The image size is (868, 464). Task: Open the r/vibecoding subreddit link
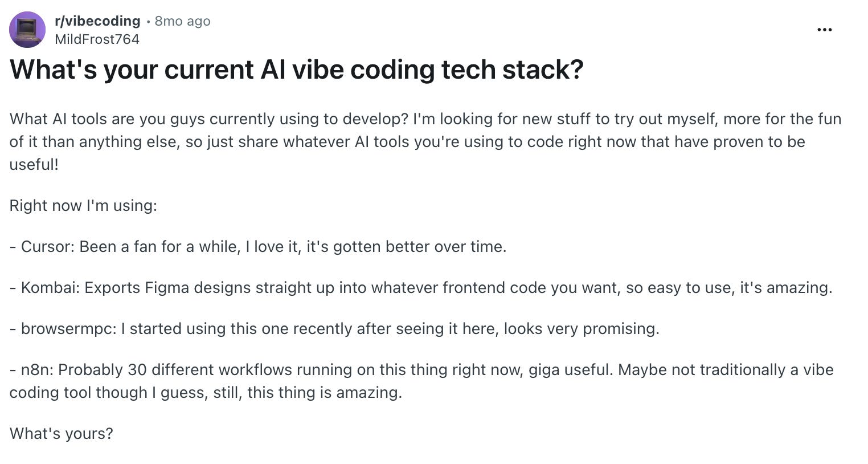[x=97, y=21]
